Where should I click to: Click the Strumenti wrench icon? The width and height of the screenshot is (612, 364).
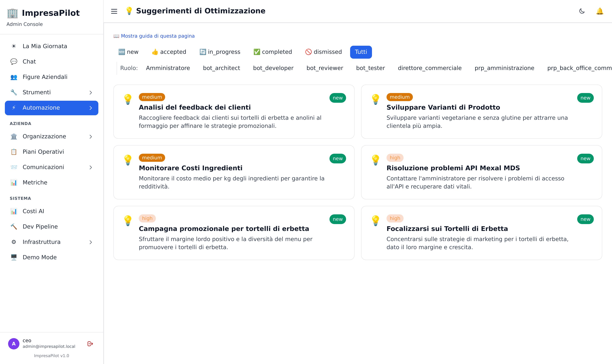click(x=14, y=92)
